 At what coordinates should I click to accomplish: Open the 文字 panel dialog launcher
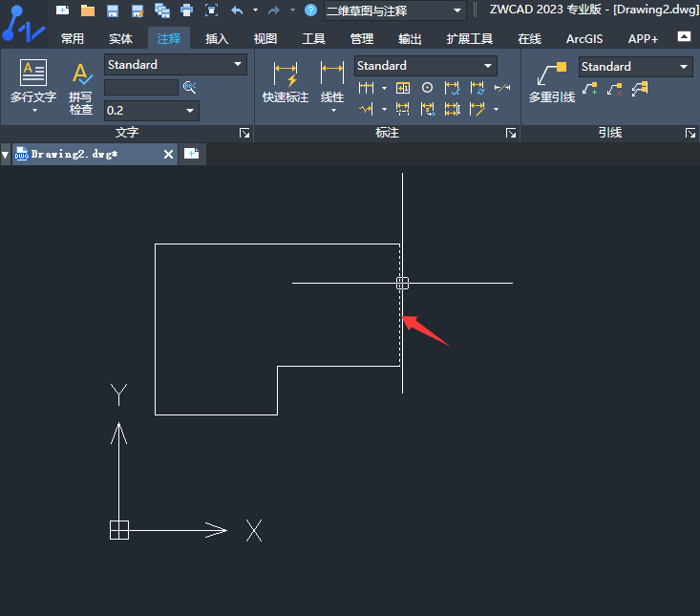(x=244, y=133)
